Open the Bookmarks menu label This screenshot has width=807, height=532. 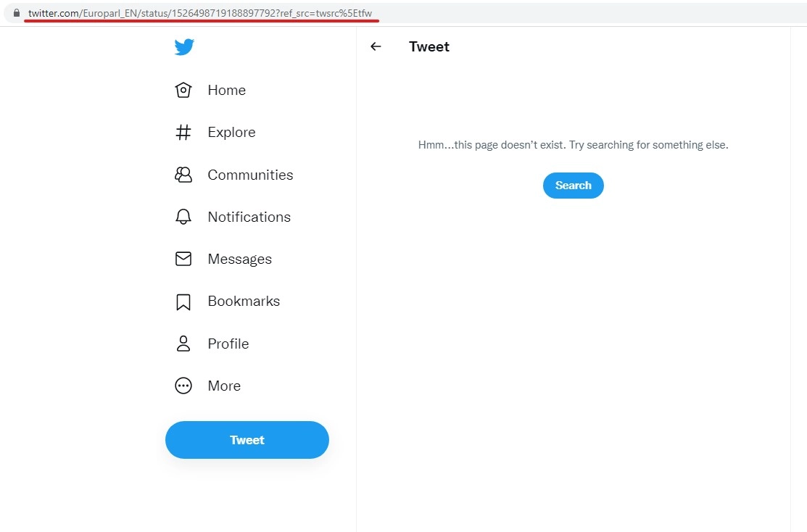click(x=244, y=301)
